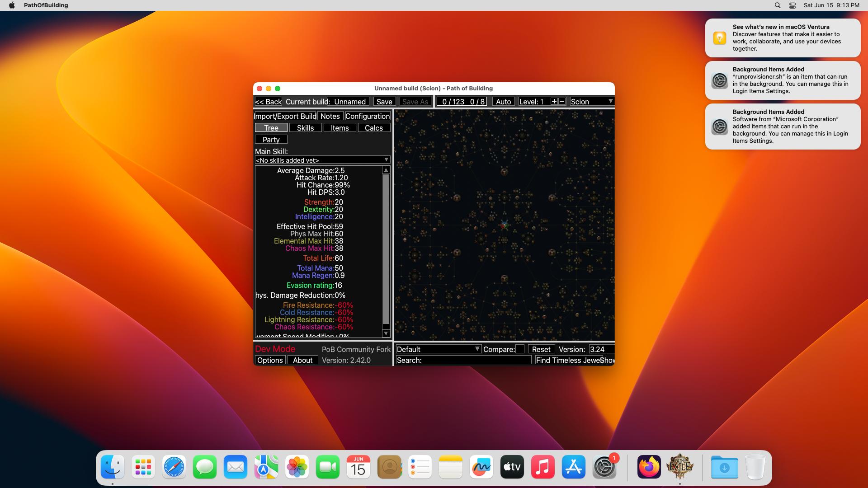Screen dimensions: 868x488
Task: Open System Settings with badge in dock
Action: pos(604,467)
